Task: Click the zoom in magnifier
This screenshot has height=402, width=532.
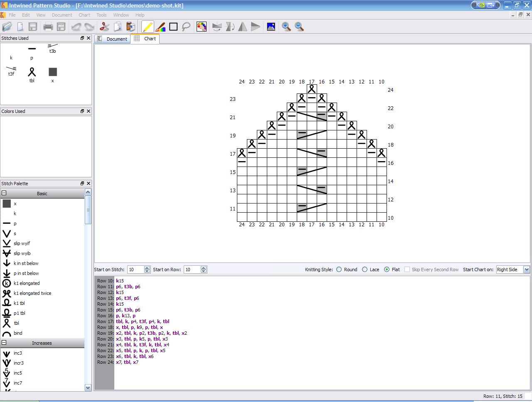Action: 286,27
